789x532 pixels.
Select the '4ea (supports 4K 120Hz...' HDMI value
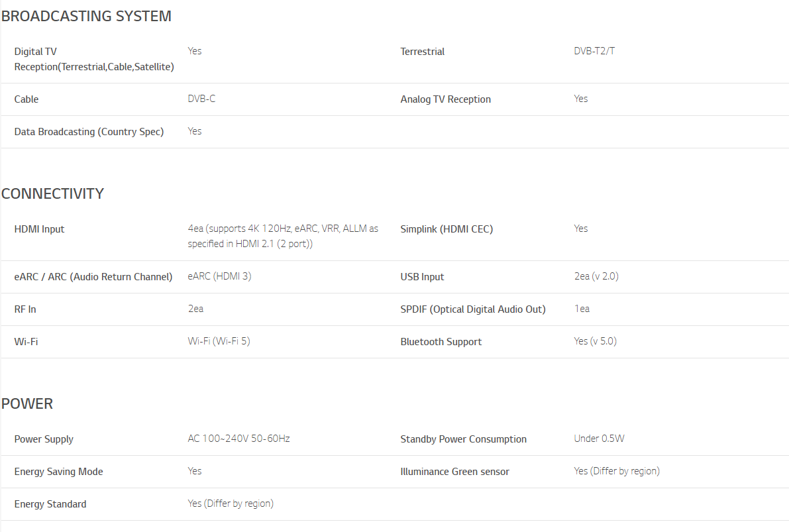tap(283, 236)
